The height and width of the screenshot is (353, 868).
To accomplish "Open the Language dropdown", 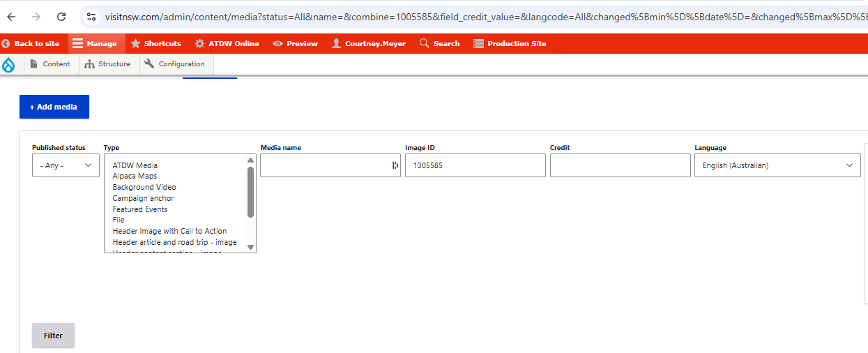I will point(777,165).
